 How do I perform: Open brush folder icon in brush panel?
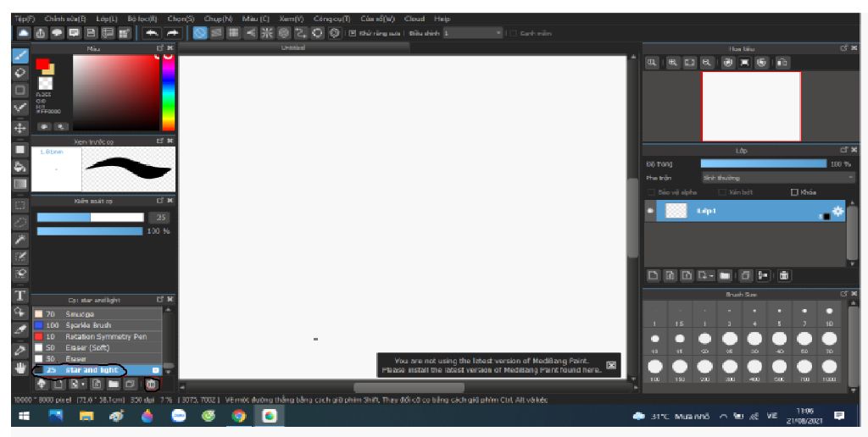tap(113, 384)
